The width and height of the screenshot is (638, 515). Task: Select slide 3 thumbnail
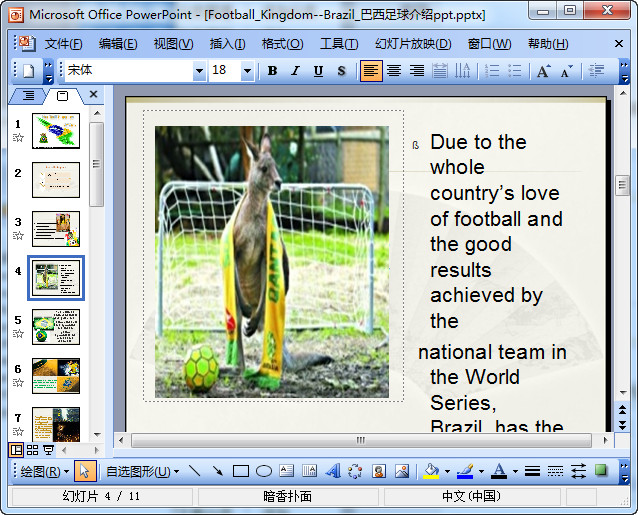coord(56,229)
